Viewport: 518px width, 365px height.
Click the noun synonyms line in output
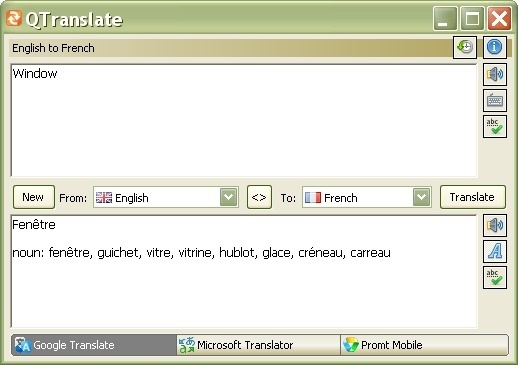coord(201,253)
